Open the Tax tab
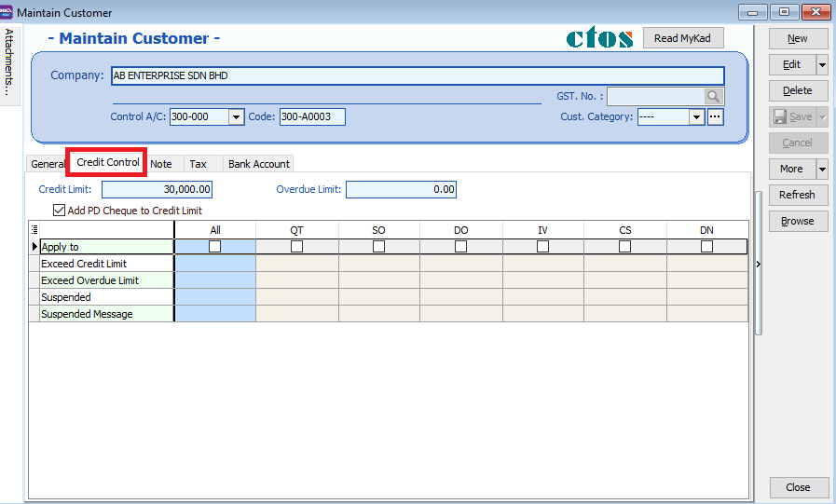The image size is (836, 504). [x=198, y=164]
